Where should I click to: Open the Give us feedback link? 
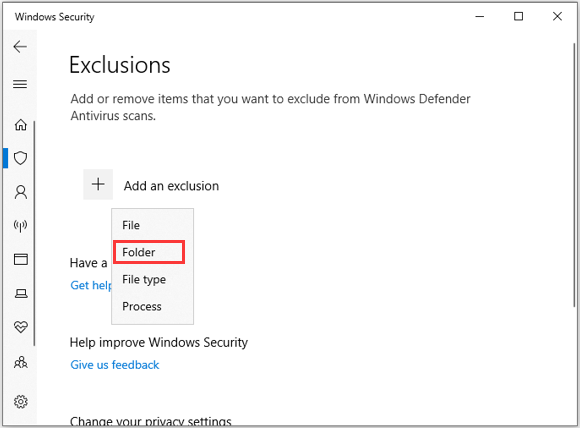(115, 365)
